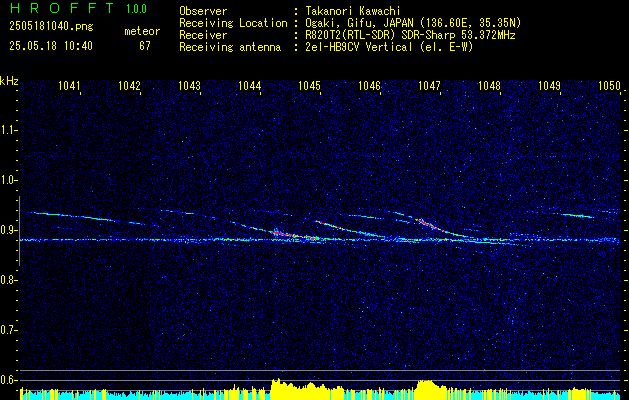Click time marker 1050
The width and height of the screenshot is (629, 400).
point(610,85)
